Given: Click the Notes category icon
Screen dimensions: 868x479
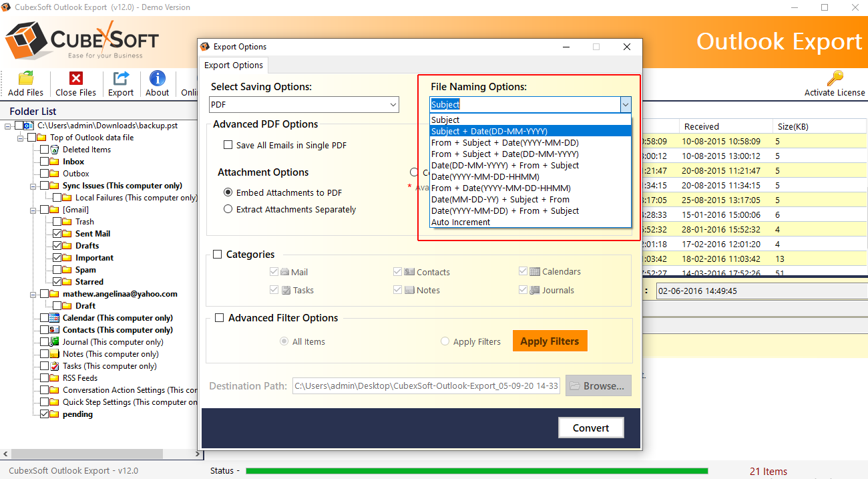Looking at the screenshot, I should click(x=409, y=290).
